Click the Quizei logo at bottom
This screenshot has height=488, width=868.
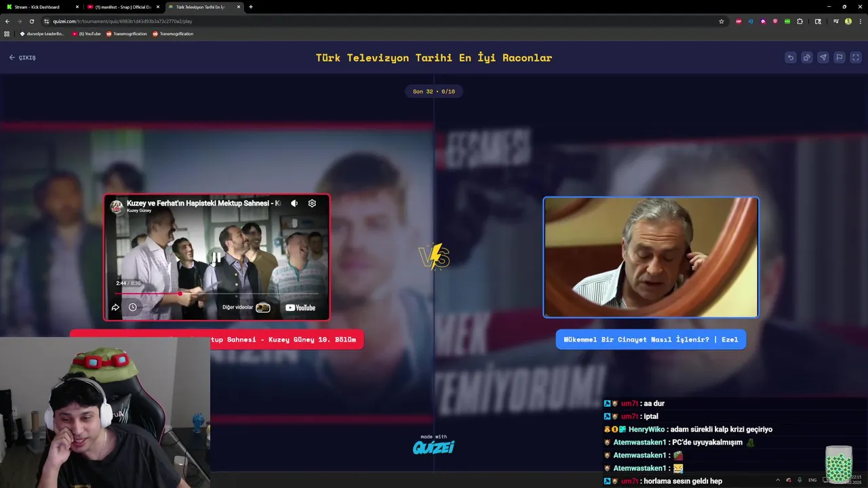[433, 447]
